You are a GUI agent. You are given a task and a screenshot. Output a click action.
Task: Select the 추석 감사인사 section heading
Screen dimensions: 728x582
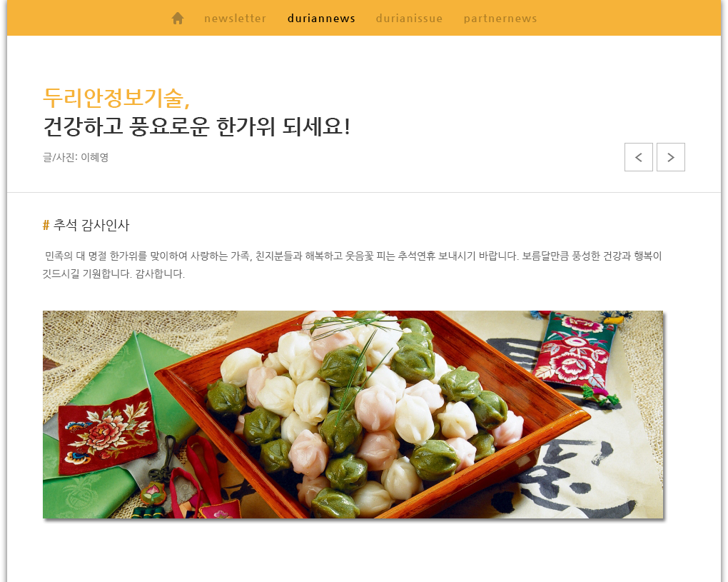click(x=91, y=225)
